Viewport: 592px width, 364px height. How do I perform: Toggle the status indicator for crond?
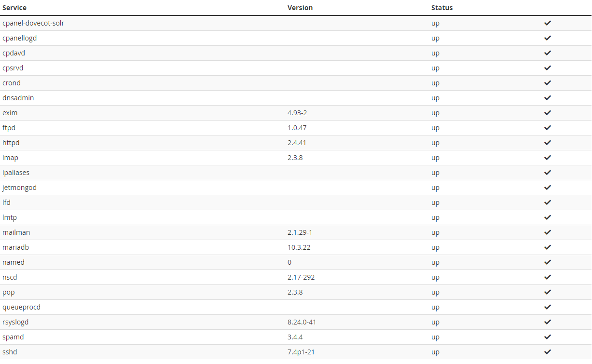pos(548,82)
